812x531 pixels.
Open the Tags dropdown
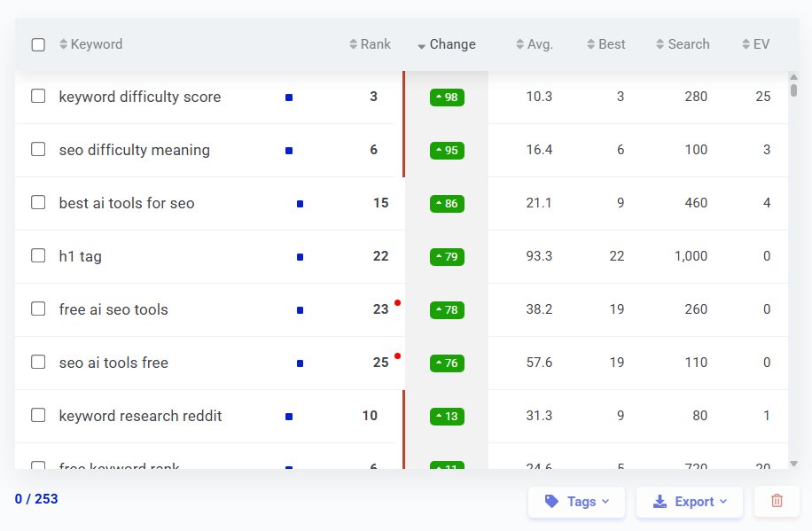tap(576, 502)
